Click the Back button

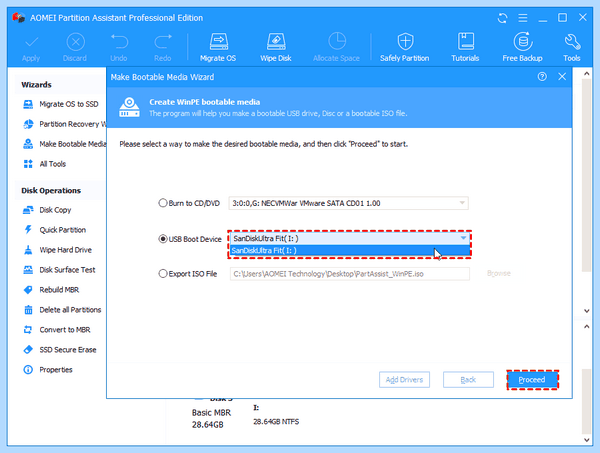[x=468, y=380]
